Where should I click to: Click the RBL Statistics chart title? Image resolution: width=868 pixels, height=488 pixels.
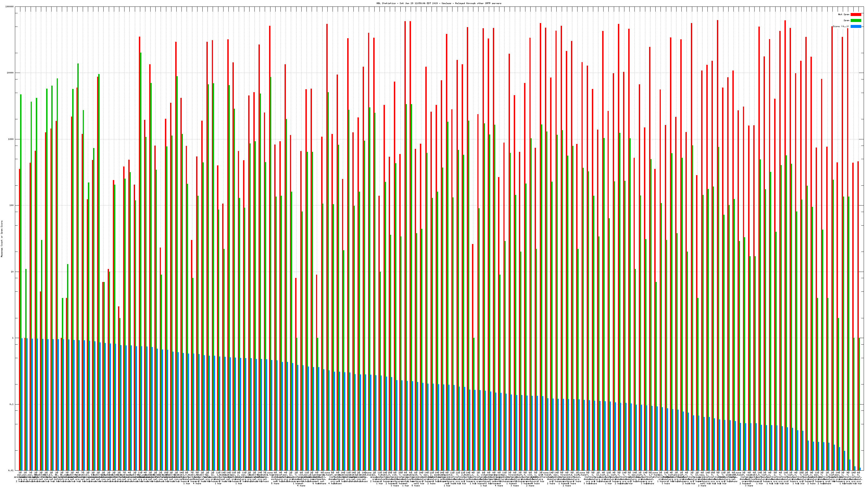pos(439,3)
